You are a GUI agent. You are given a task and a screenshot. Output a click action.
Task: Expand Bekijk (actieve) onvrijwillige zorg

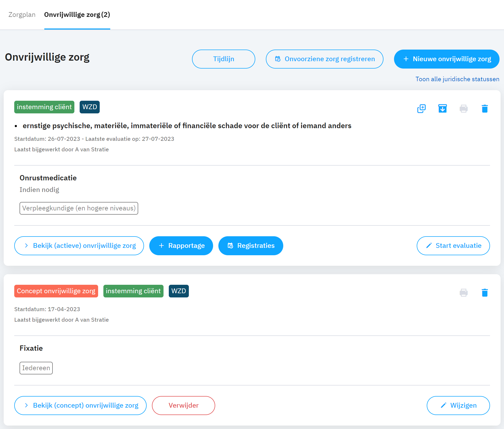click(x=79, y=246)
